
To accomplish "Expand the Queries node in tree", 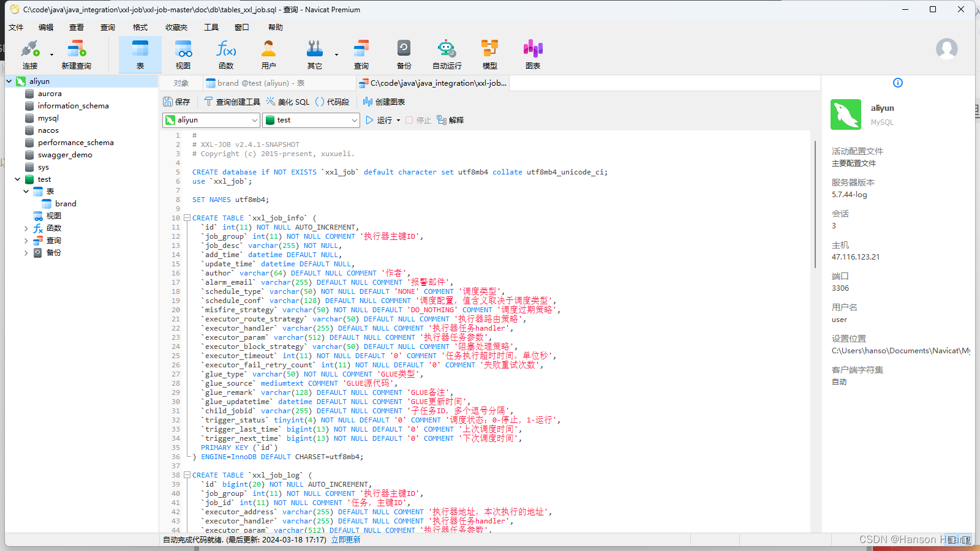I will point(26,241).
